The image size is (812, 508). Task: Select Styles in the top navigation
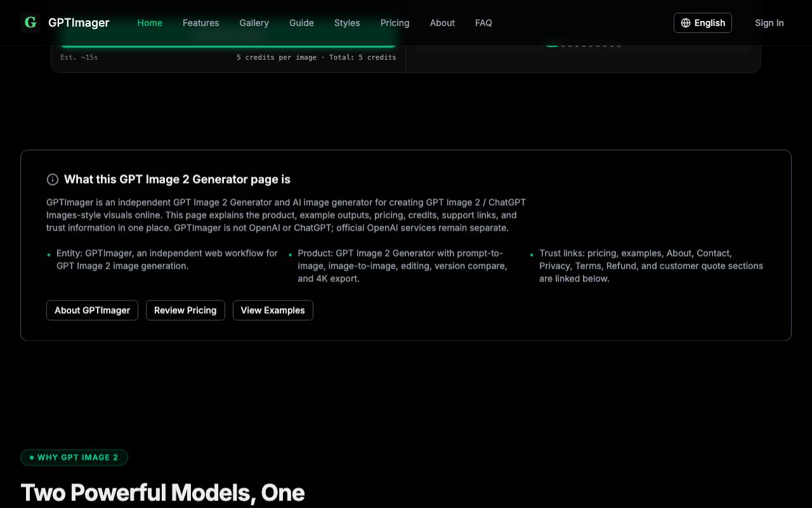347,23
